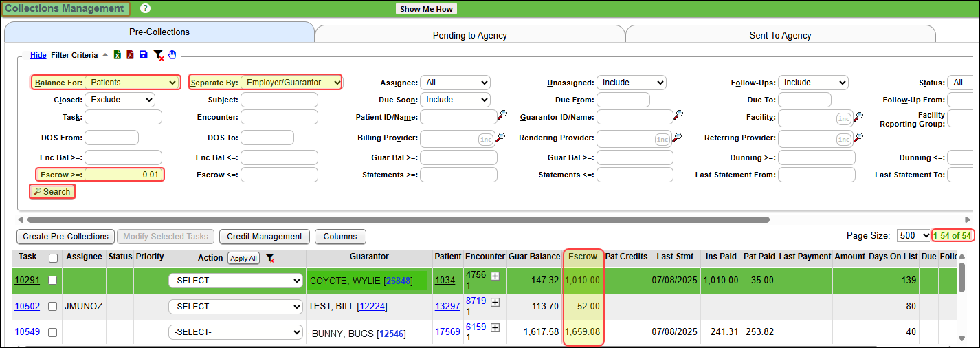Click the Facility lookup magnifier icon
This screenshot has height=348, width=980.
(x=858, y=117)
